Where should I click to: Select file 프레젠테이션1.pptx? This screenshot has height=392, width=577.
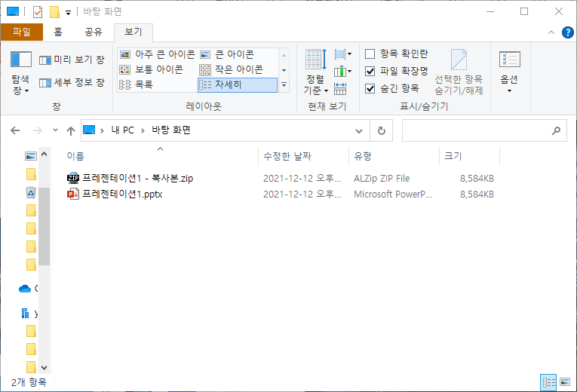(122, 194)
